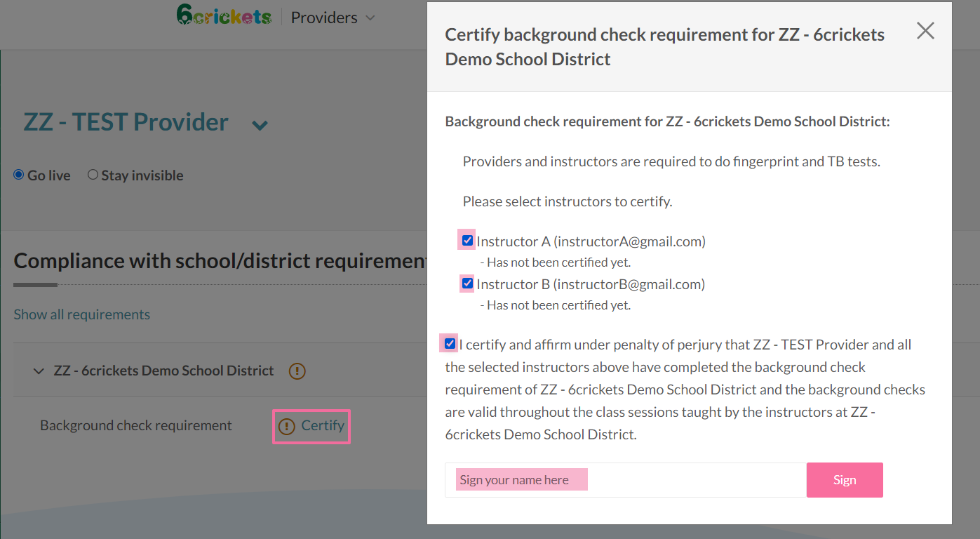Screen dimensions: 980x539
Task: Click the Instructor B email label
Action: 591,284
